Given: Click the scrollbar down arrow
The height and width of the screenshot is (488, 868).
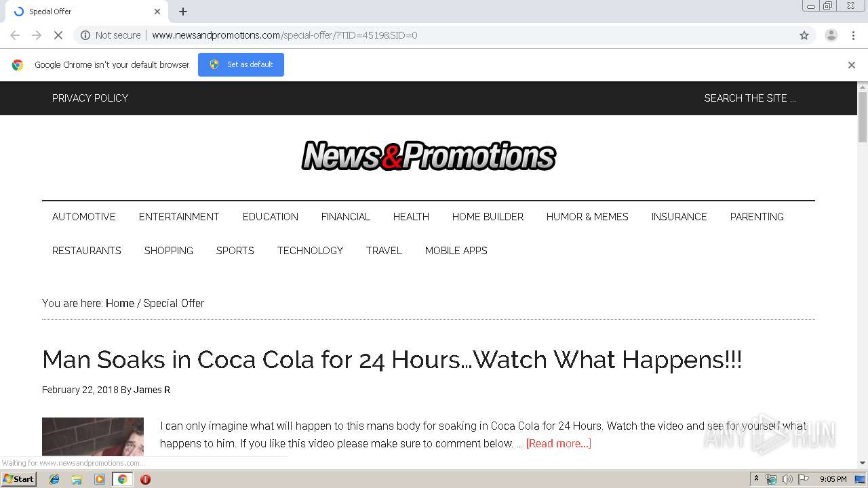Looking at the screenshot, I should (x=863, y=463).
